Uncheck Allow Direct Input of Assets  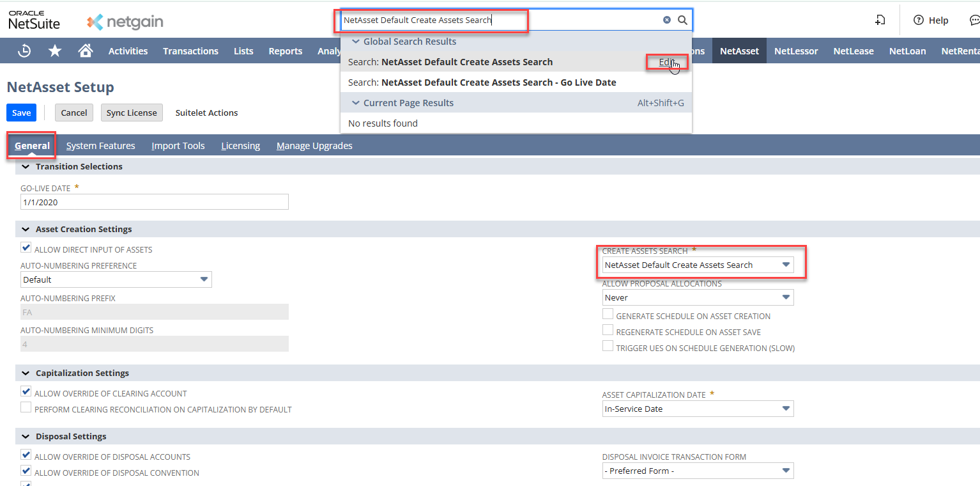coord(26,248)
